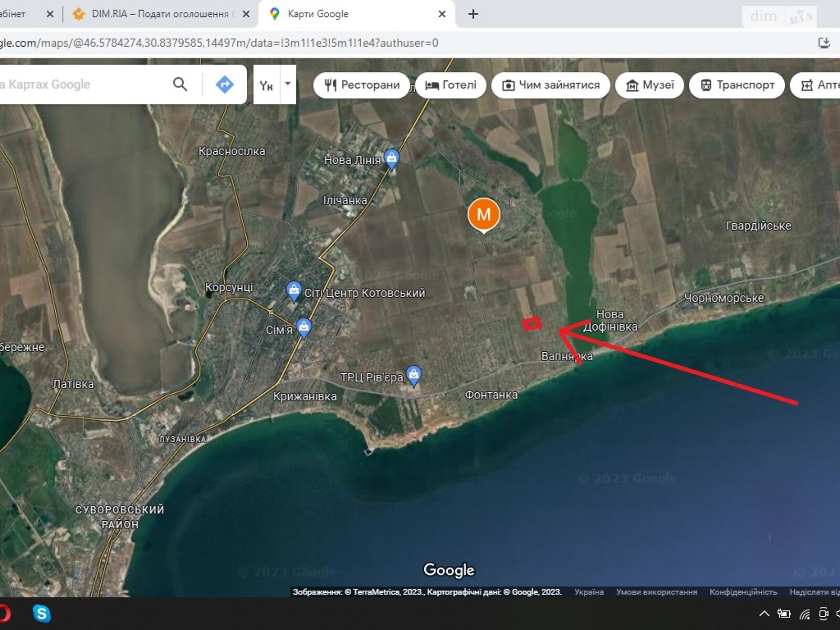Click the Нова Дофінівка map label
The width and height of the screenshot is (840, 630).
pyautogui.click(x=610, y=320)
